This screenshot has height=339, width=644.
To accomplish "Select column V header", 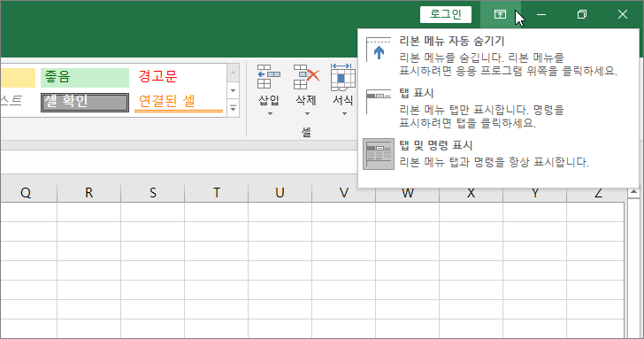I will pos(344,193).
